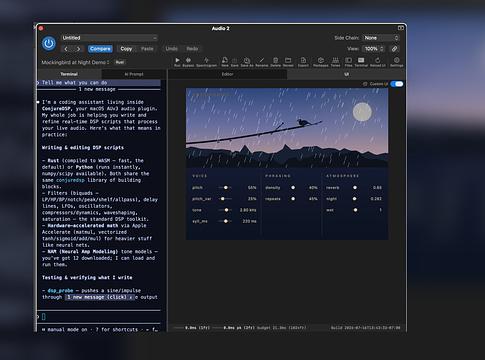Click the '1 new message (click)' notice
This screenshot has height=360, width=485.
99,297
